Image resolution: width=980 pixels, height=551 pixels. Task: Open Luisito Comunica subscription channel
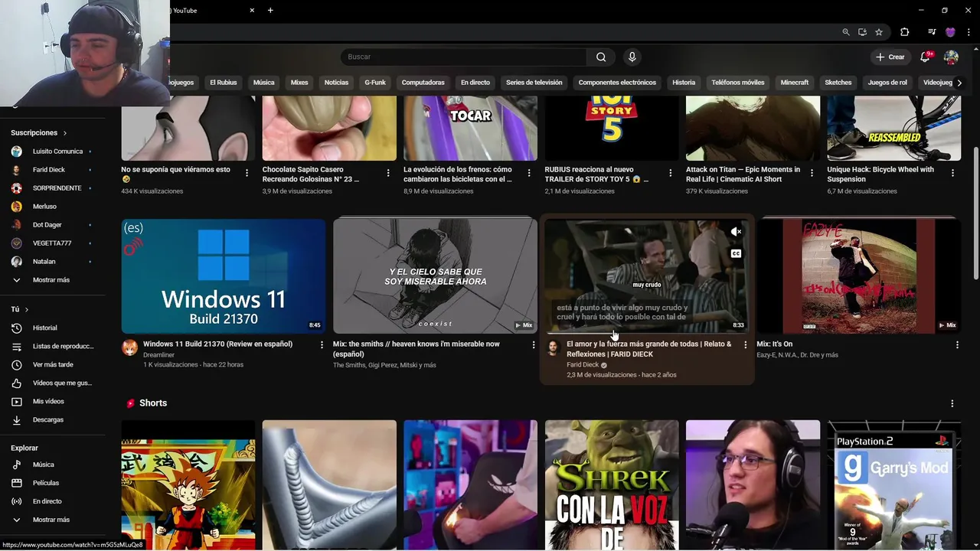(53, 152)
